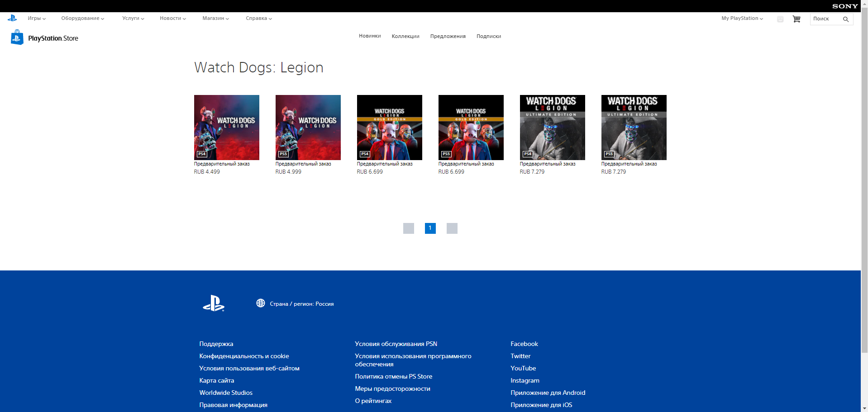Expand the Услуги dropdown menu
Viewport: 868px width, 412px height.
tap(133, 19)
